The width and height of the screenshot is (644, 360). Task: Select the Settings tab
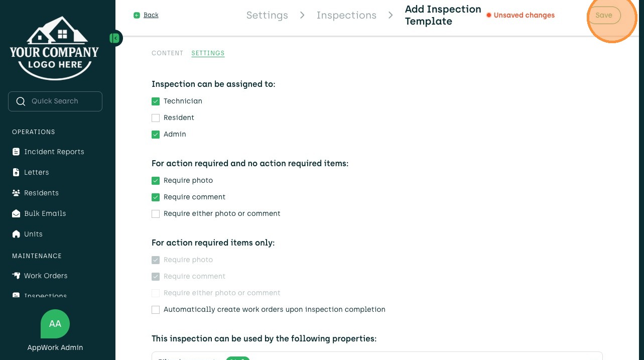point(208,53)
